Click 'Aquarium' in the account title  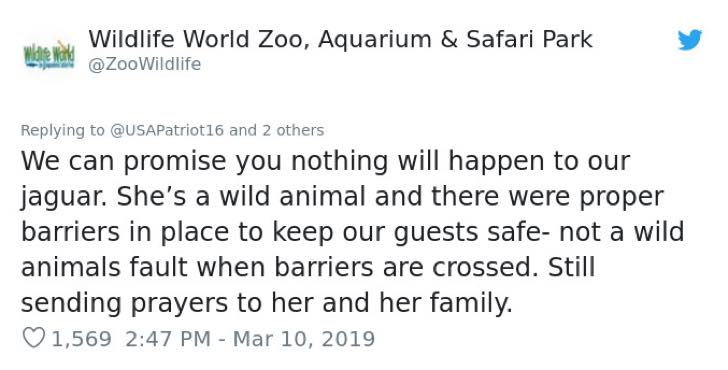375,41
